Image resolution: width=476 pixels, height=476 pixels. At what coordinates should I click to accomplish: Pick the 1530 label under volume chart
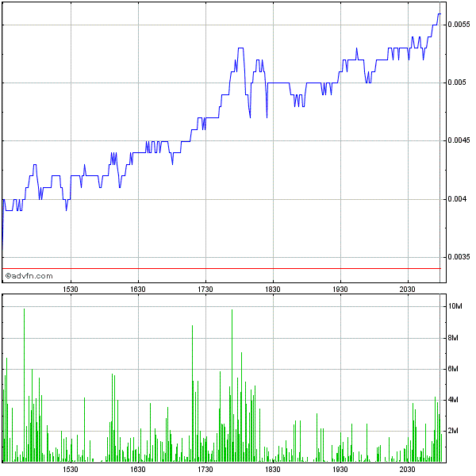point(71,470)
